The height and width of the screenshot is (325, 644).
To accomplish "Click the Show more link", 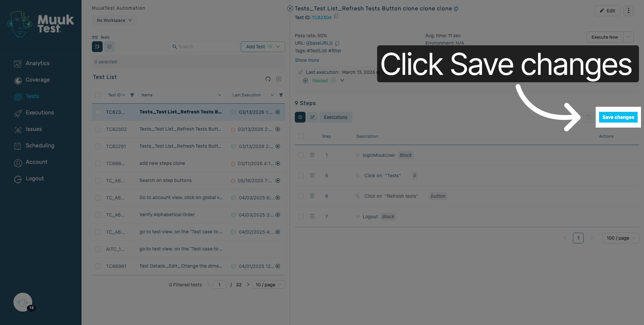I will [x=307, y=60].
